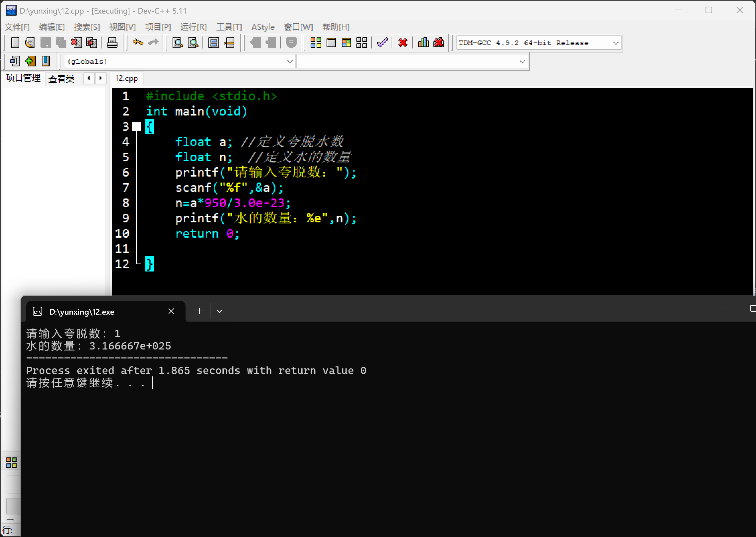The height and width of the screenshot is (537, 756).
Task: Click the bar chart Profile analysis icon
Action: [423, 42]
